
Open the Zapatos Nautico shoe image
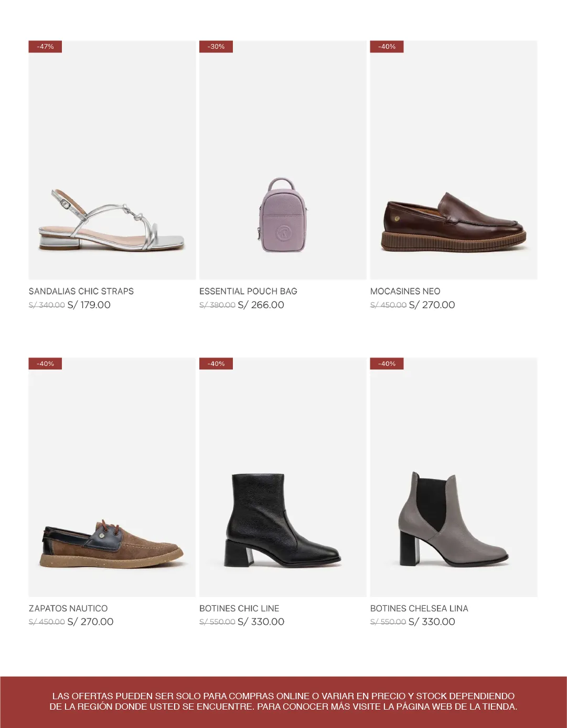click(x=112, y=477)
